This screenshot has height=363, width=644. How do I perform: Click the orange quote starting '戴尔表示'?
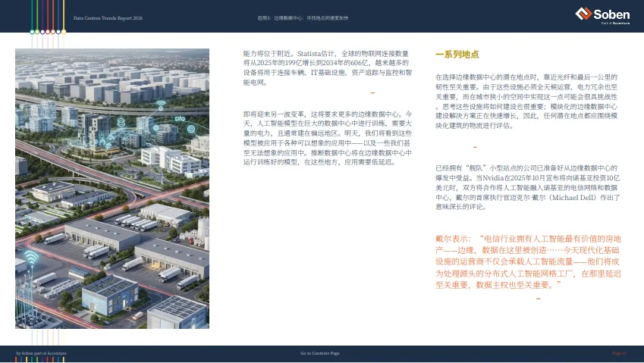(x=528, y=261)
